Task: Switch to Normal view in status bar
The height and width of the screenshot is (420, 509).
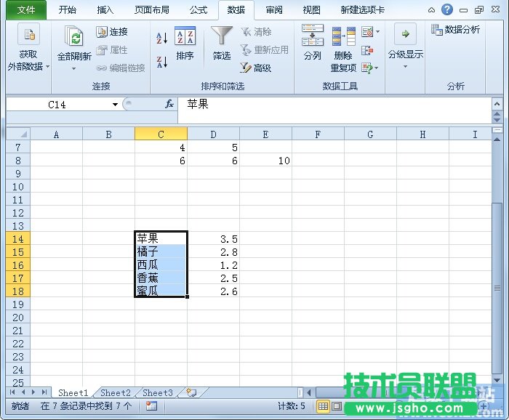Action: coord(323,406)
